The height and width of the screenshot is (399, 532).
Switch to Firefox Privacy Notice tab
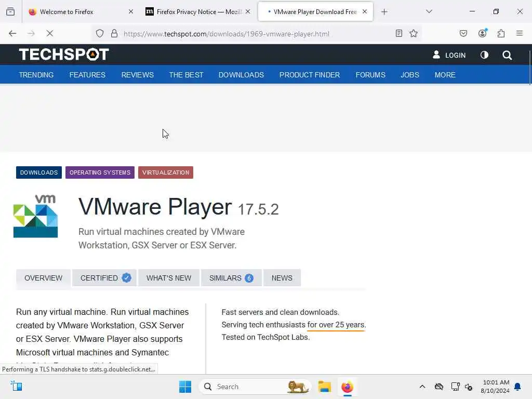198,11
